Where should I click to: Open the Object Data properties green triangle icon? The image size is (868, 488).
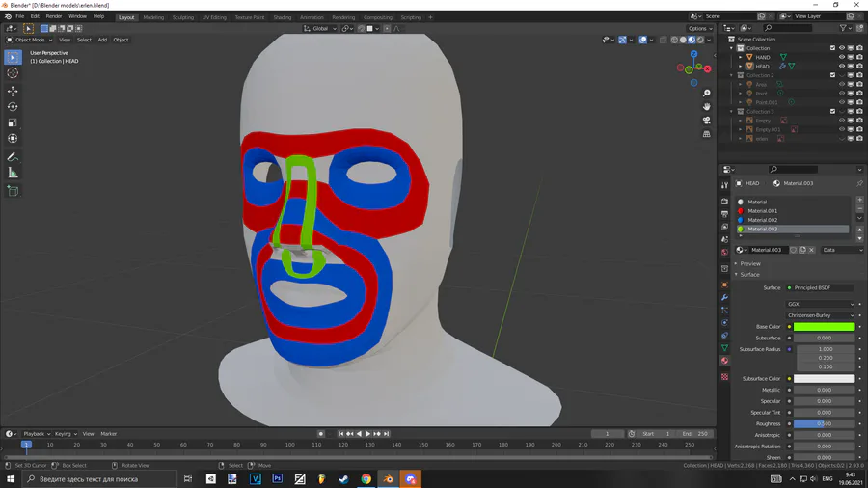click(724, 348)
